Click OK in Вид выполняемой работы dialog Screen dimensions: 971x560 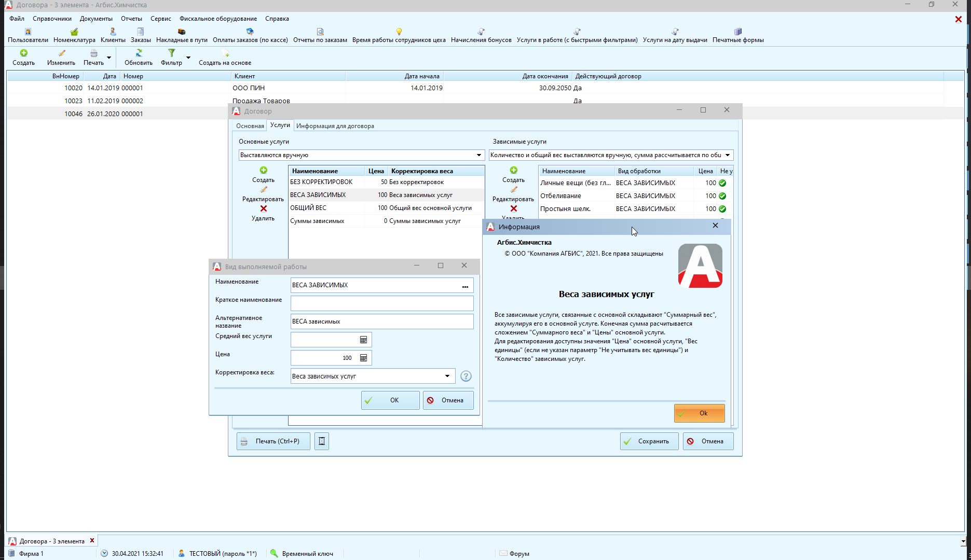390,400
